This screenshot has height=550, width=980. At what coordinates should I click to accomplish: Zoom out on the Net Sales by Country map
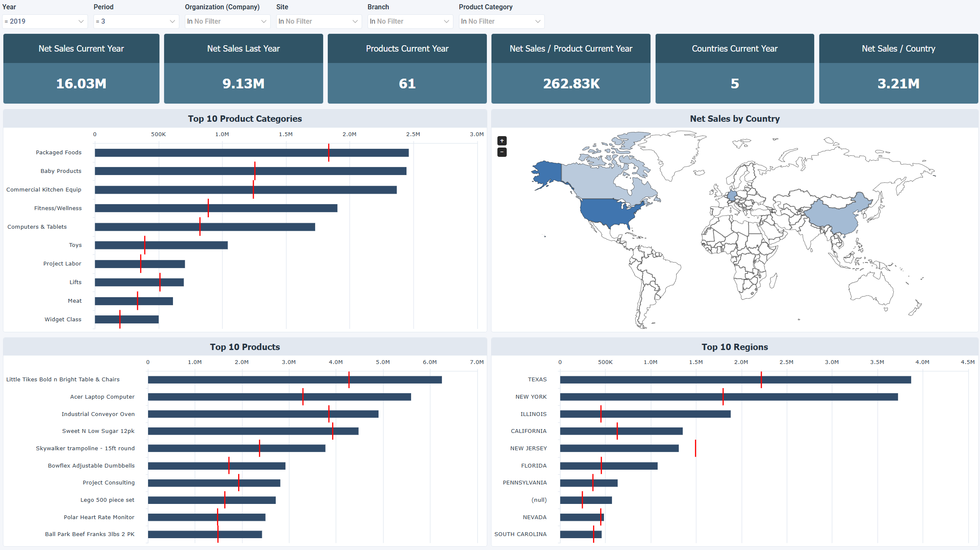[x=502, y=152]
